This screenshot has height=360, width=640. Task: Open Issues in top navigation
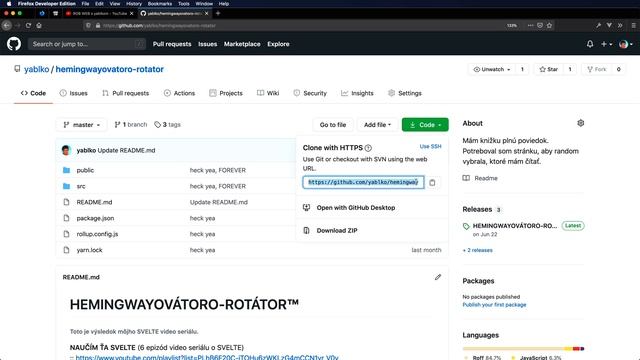tap(207, 44)
